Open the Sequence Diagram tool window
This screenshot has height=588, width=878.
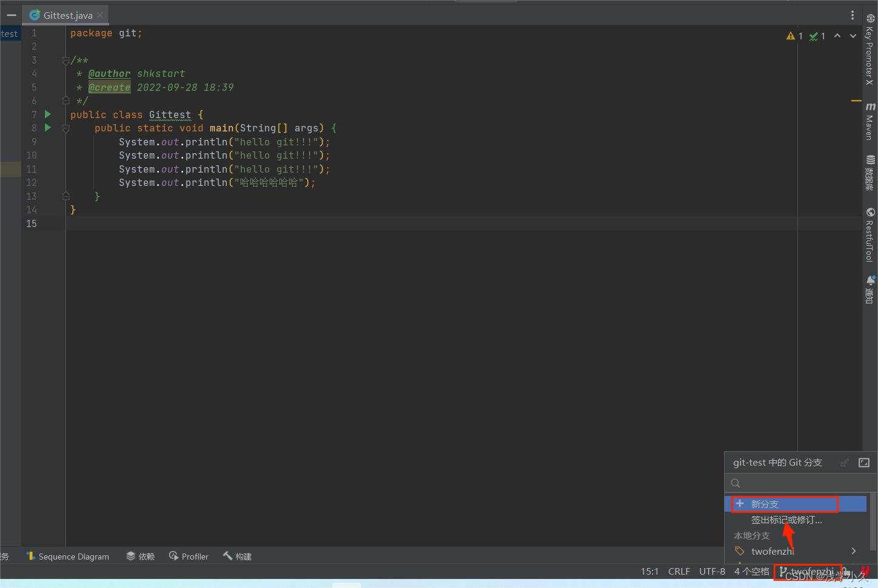coord(68,557)
